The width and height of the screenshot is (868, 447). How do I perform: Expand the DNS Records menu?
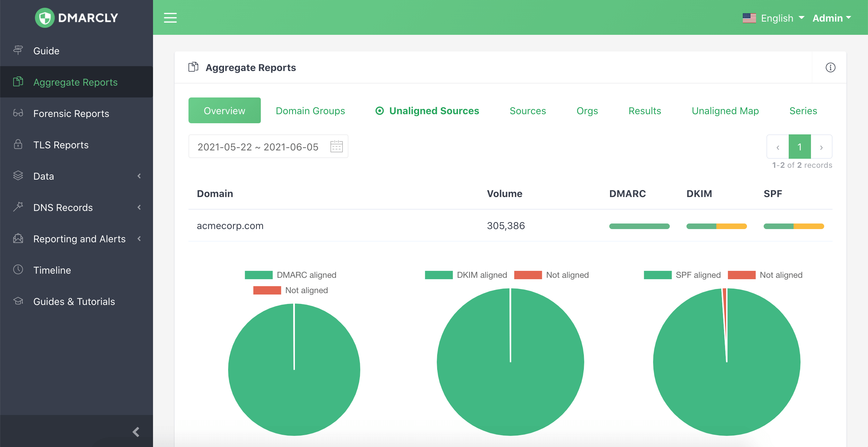click(76, 207)
